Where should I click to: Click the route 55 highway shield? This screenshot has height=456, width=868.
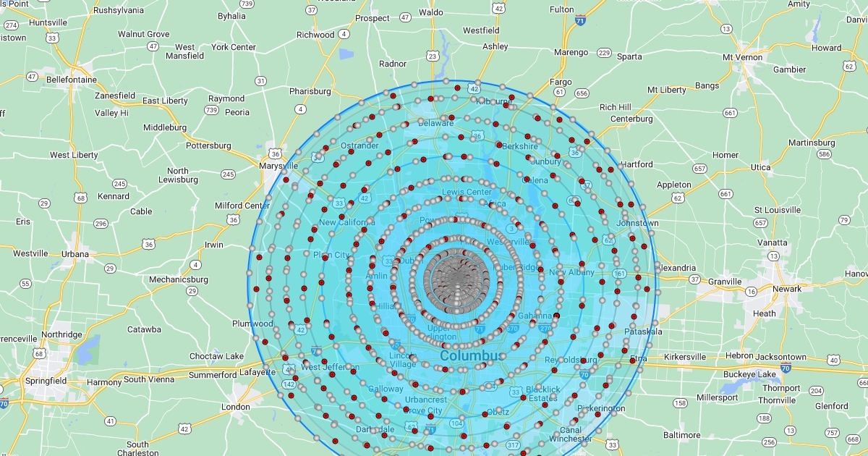25,283
